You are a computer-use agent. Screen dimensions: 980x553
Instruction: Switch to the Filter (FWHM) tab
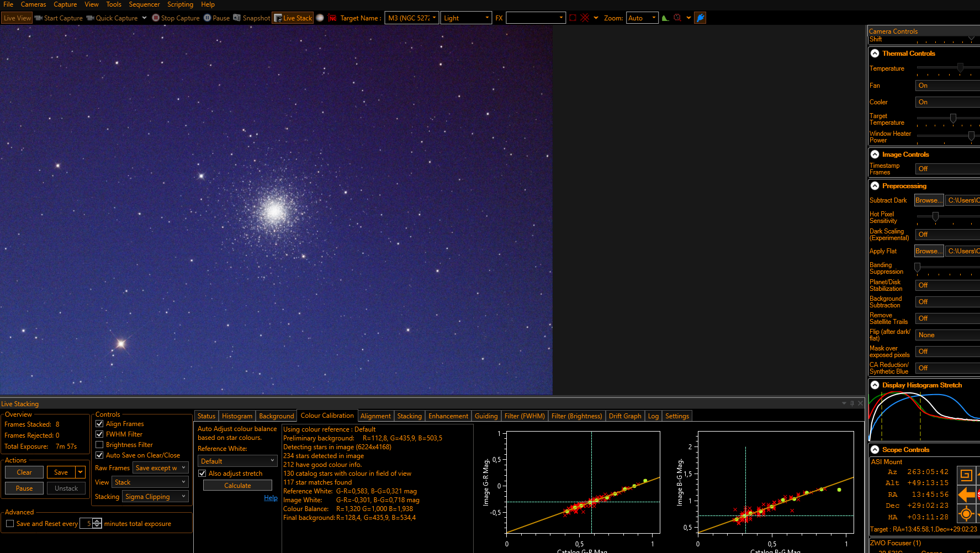[525, 416]
